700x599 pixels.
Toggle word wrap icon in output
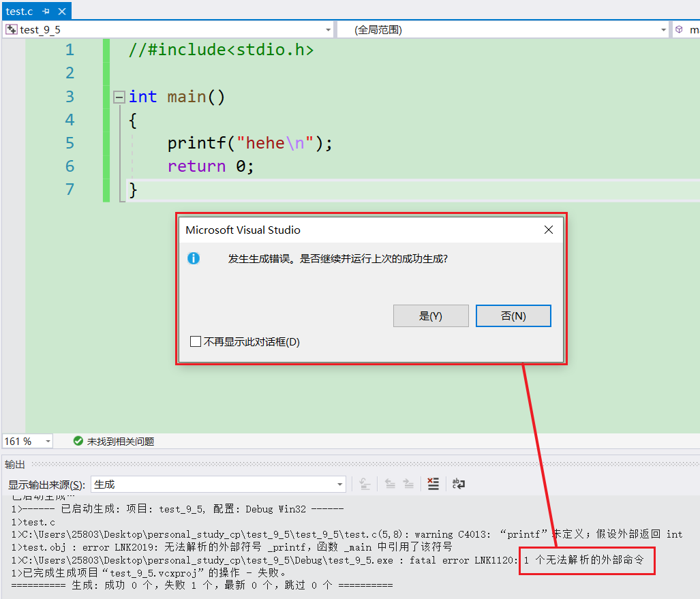(x=459, y=484)
